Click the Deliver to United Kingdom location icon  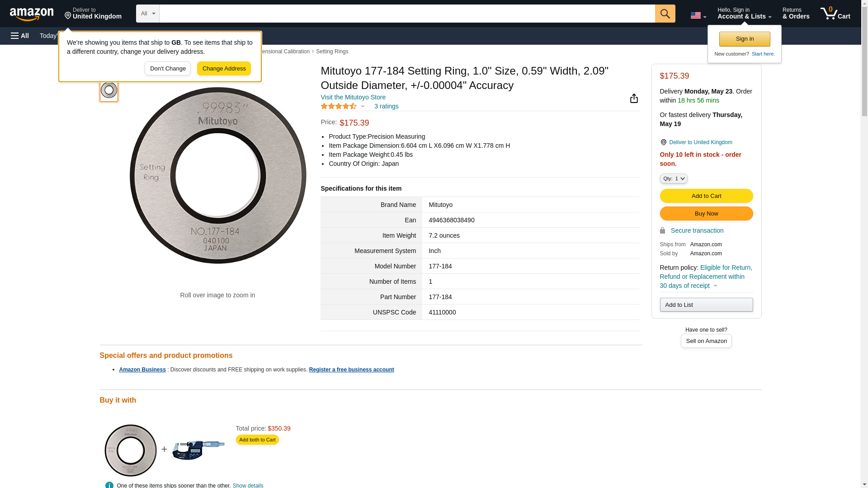(x=663, y=142)
